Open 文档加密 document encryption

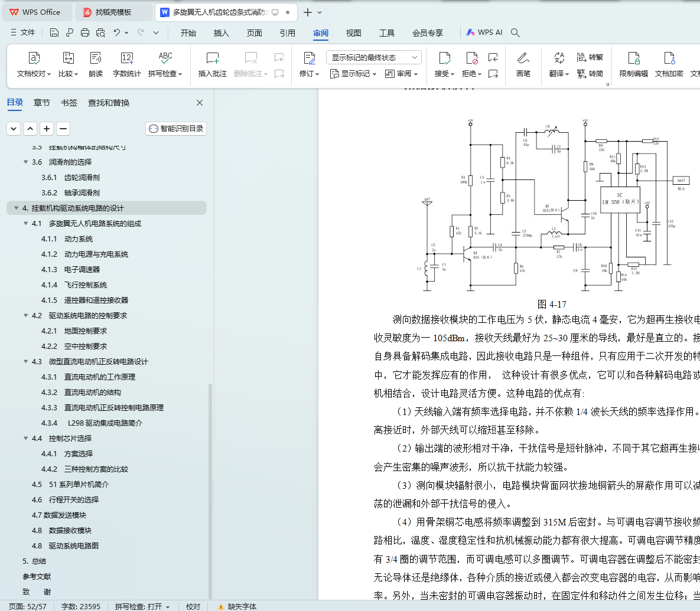pyautogui.click(x=669, y=65)
